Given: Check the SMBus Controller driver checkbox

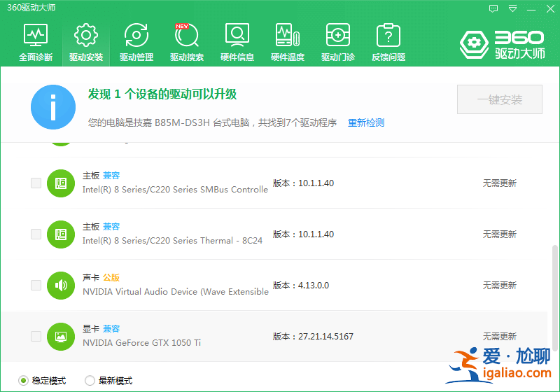Looking at the screenshot, I should [x=36, y=183].
